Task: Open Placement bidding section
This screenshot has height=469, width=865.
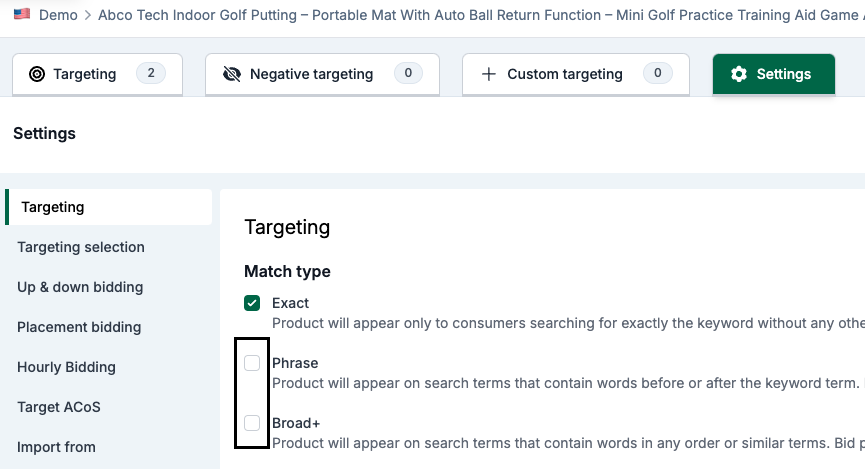Action: [x=79, y=327]
